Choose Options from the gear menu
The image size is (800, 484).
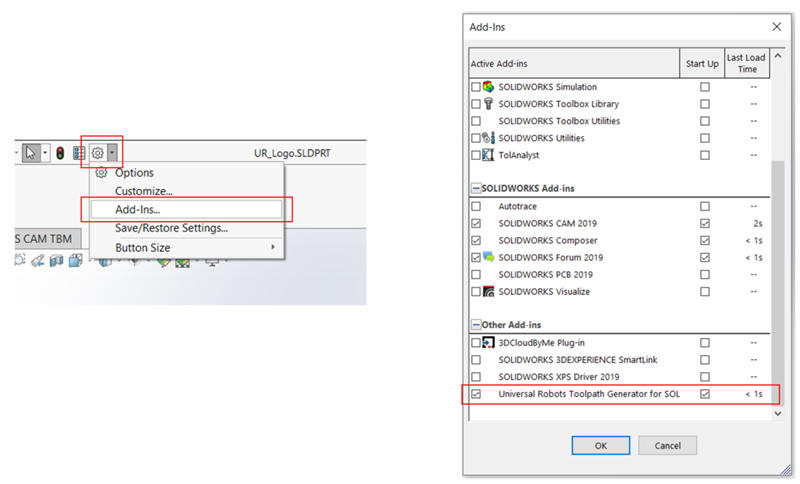click(x=134, y=173)
